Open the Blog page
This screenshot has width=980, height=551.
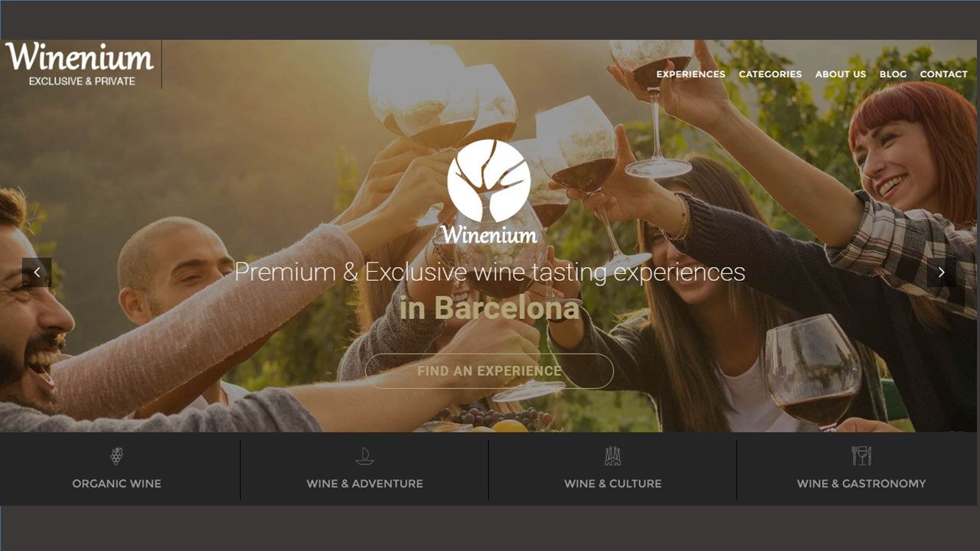[893, 74]
